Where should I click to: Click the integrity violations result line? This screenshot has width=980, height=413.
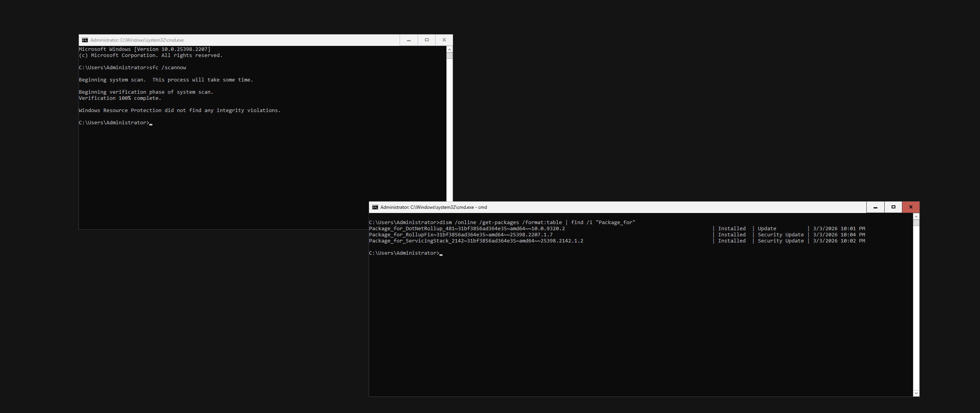tap(180, 111)
